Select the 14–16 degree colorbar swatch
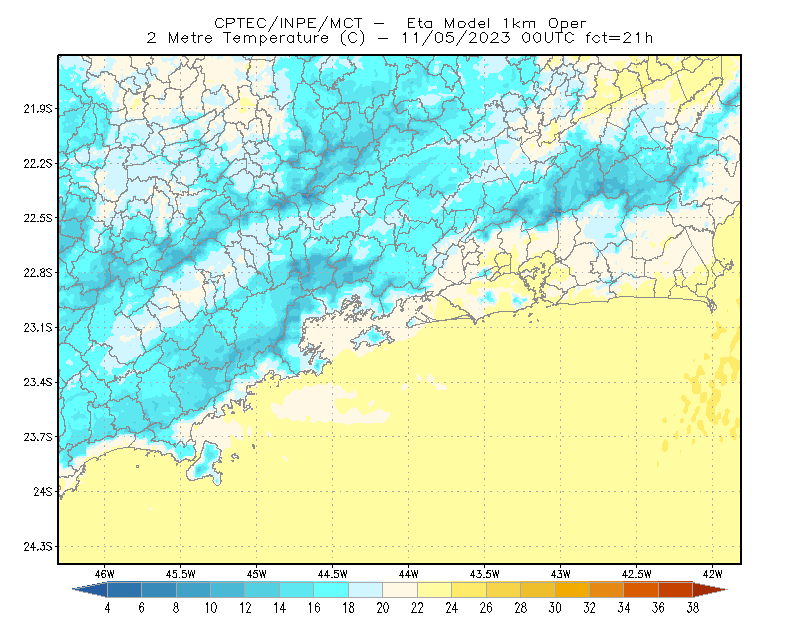Viewport: 800px width, 618px height. pos(296,590)
